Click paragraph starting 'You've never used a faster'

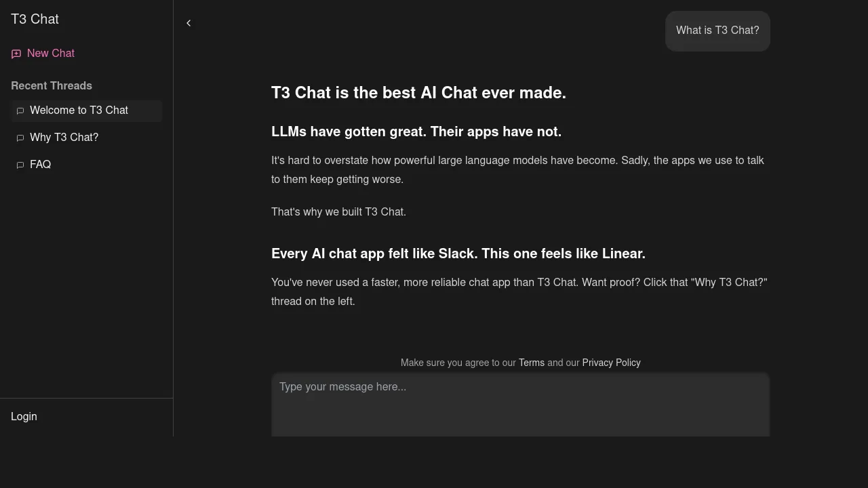point(519,292)
